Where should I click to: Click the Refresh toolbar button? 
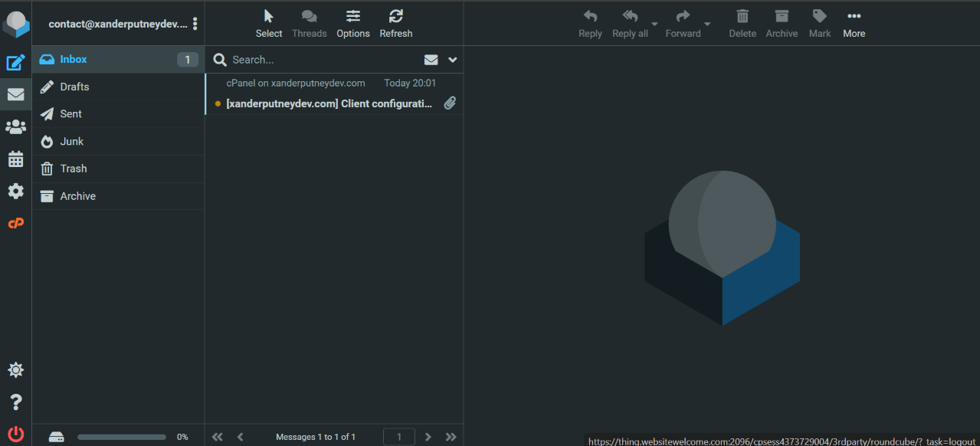coord(396,24)
